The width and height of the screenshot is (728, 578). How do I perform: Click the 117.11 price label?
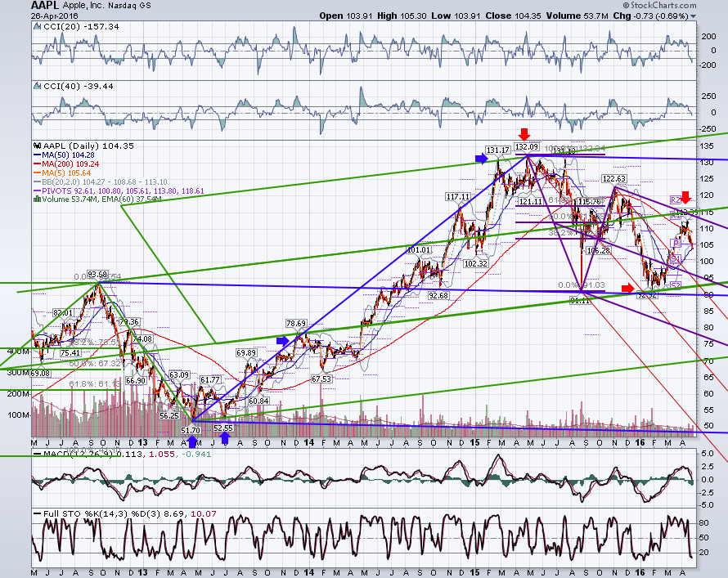tap(458, 197)
